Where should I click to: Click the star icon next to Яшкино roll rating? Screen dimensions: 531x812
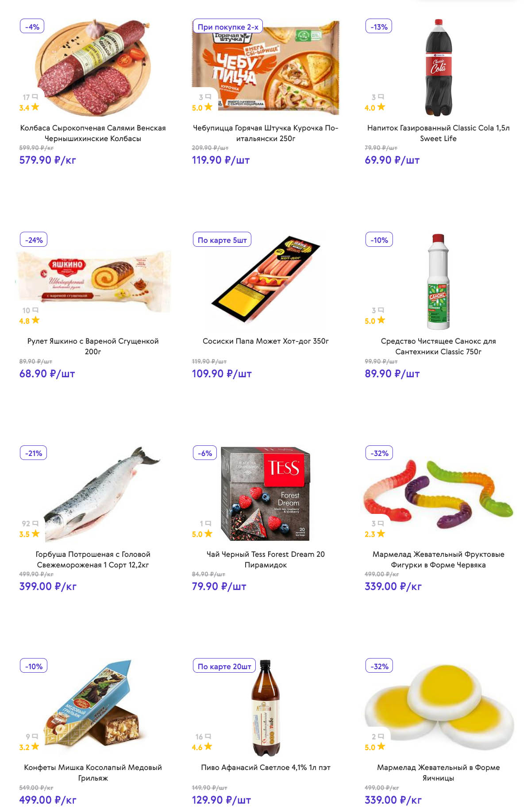click(x=35, y=320)
